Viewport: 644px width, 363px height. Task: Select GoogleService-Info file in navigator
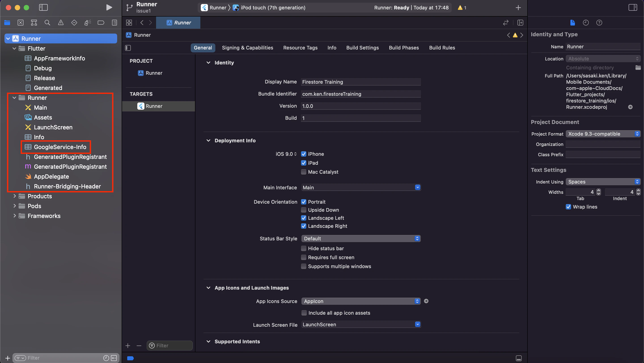(x=60, y=147)
